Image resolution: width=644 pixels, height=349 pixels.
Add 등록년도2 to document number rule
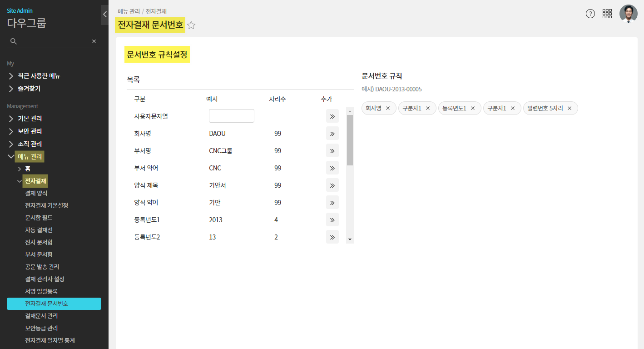click(332, 237)
